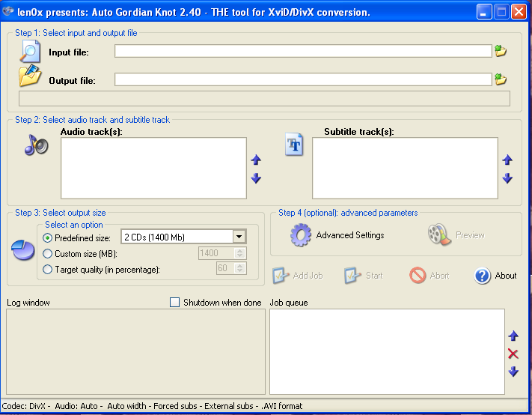Click the Subtitle track(s) list box
Viewport: 532px width, 415px height.
405,168
